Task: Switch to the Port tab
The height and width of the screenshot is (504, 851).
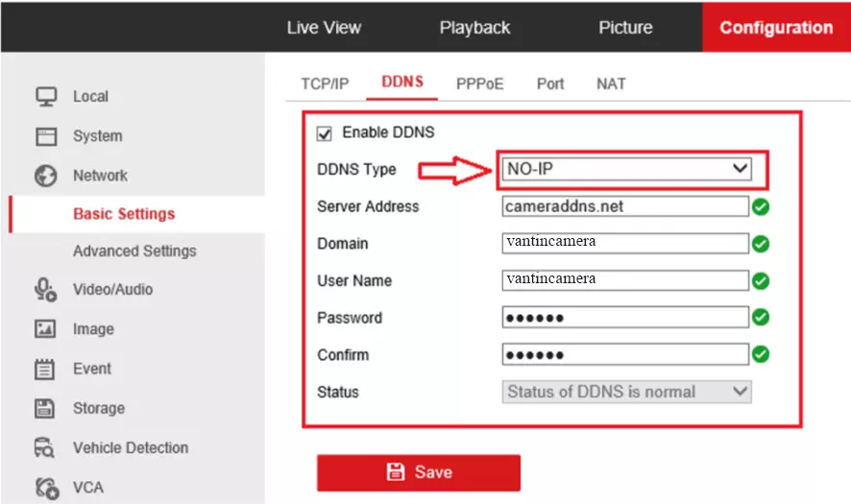Action: click(550, 84)
